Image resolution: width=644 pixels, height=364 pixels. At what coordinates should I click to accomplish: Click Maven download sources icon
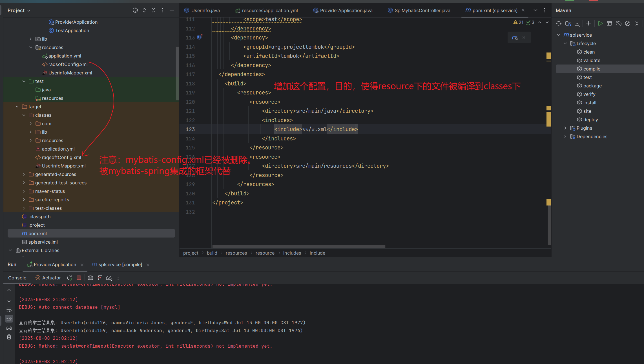pos(577,24)
